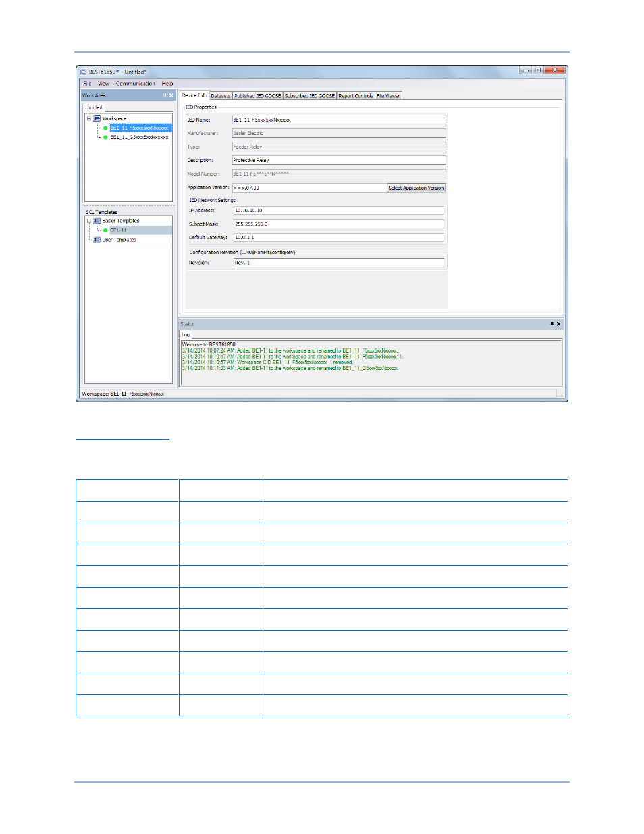Close the Work Area panel
Screen dimensions: 644x834
(x=171, y=95)
